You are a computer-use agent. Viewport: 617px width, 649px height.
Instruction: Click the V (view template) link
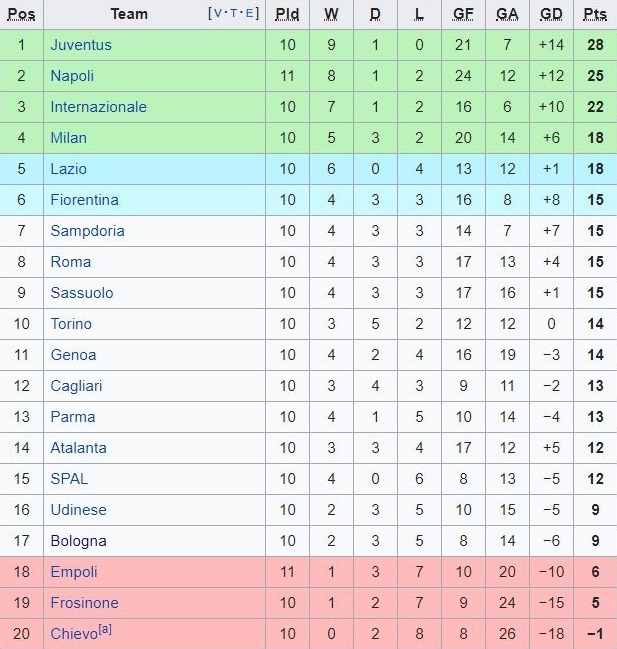218,14
